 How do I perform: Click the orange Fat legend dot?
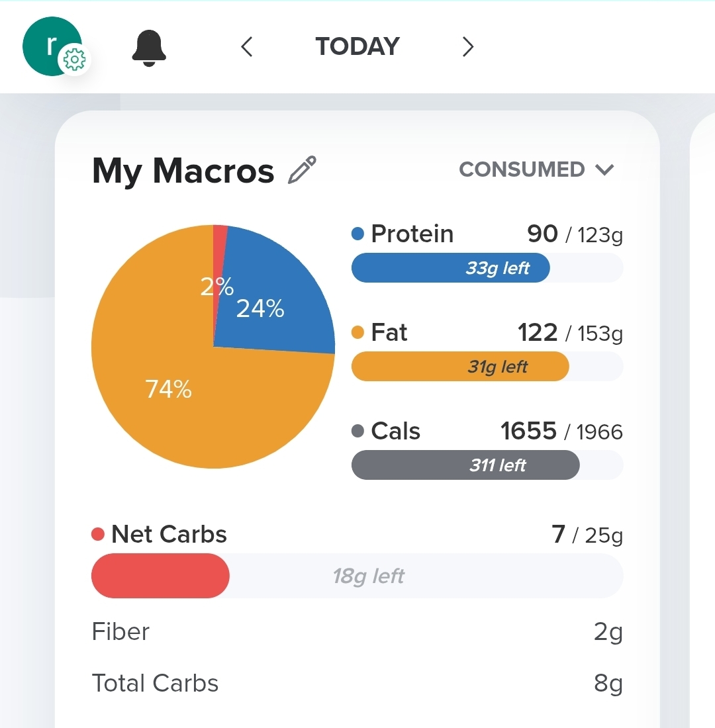pos(358,333)
